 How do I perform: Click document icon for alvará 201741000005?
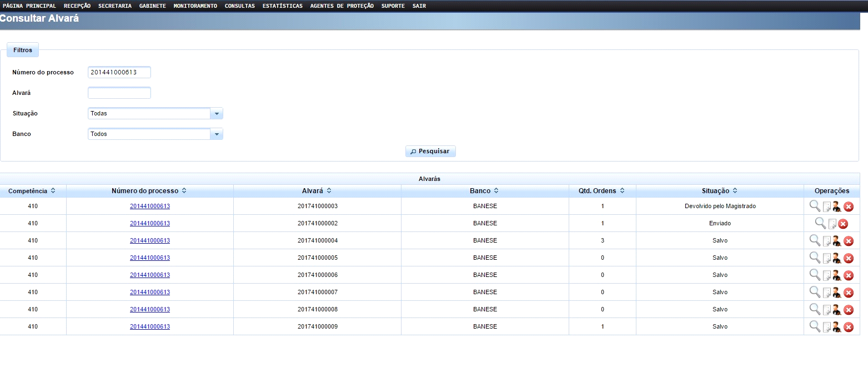point(826,258)
